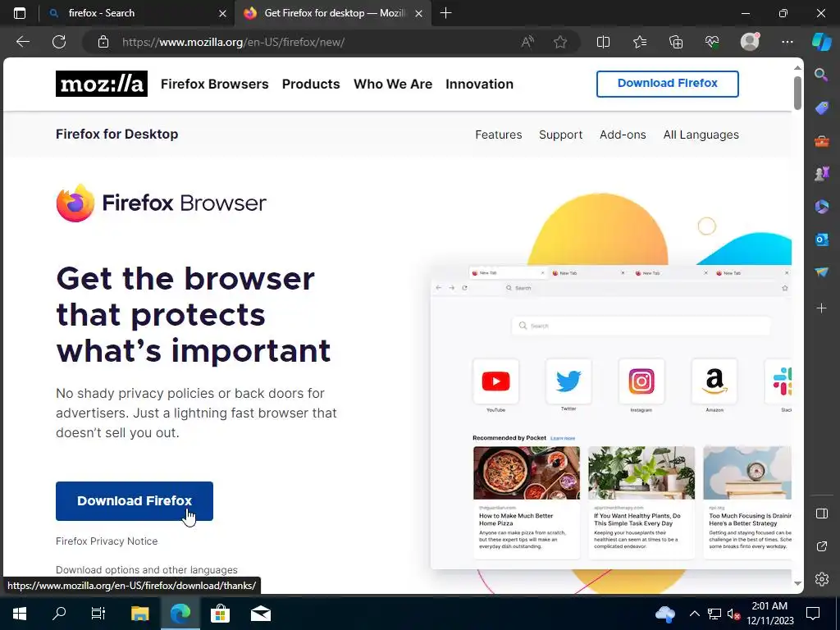Open the Collections icon
840x630 pixels.
coord(676,42)
